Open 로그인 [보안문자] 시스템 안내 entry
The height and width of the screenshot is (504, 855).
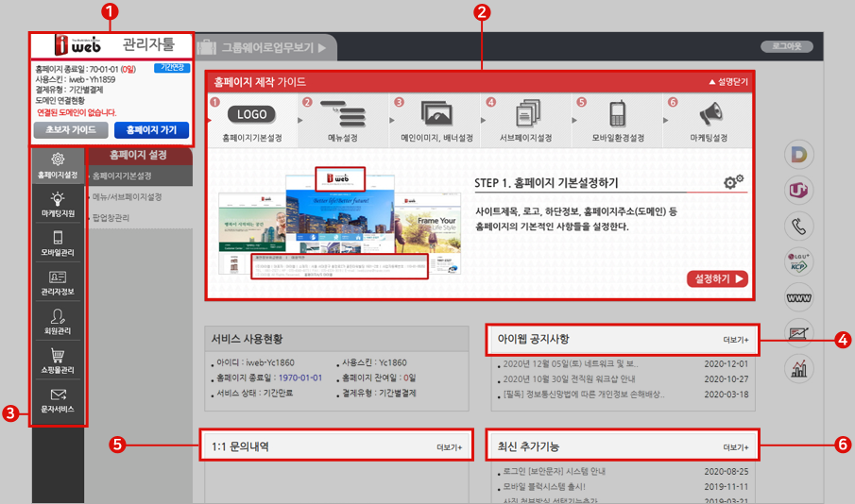coord(554,471)
